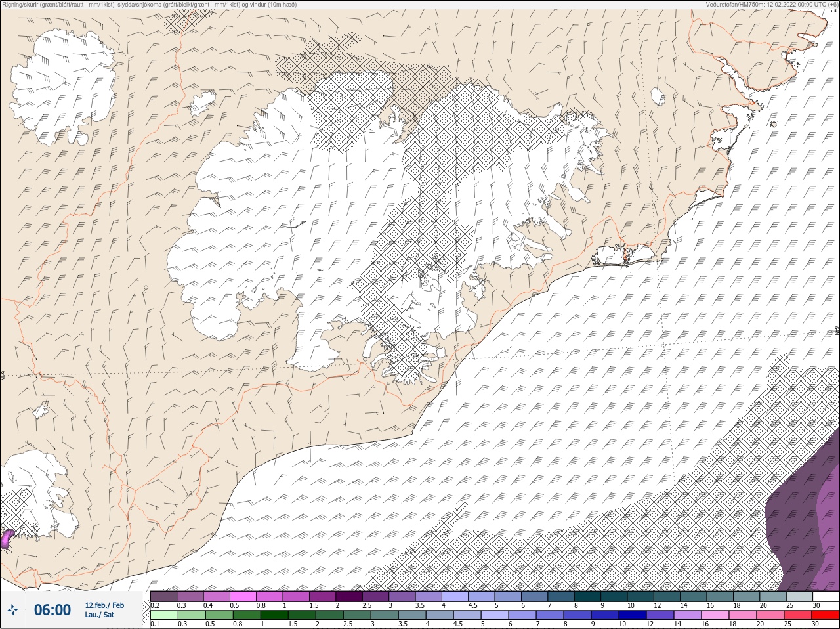Image resolution: width=840 pixels, height=629 pixels.
Task: Select bottom-row legend swatch between 0.1 and 0.3
Action: (x=164, y=615)
